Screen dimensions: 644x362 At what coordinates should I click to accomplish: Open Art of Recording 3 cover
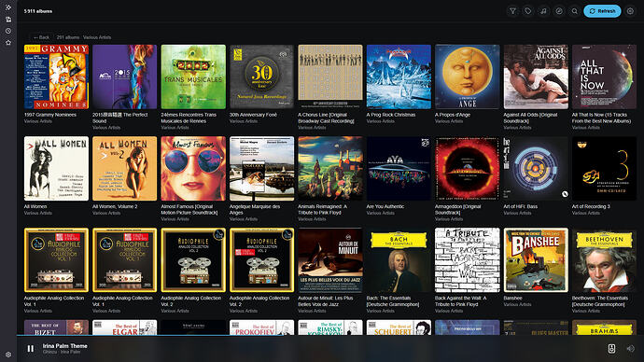(x=604, y=168)
